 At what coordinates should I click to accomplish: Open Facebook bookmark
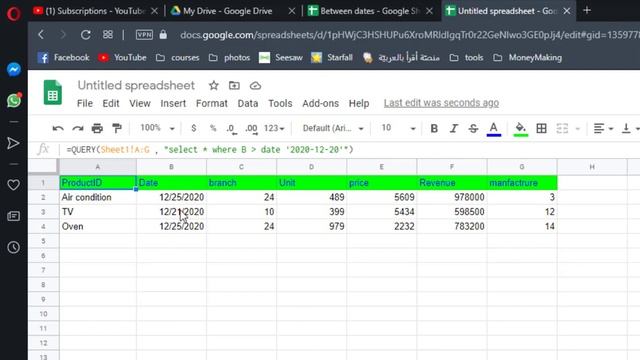(64, 58)
